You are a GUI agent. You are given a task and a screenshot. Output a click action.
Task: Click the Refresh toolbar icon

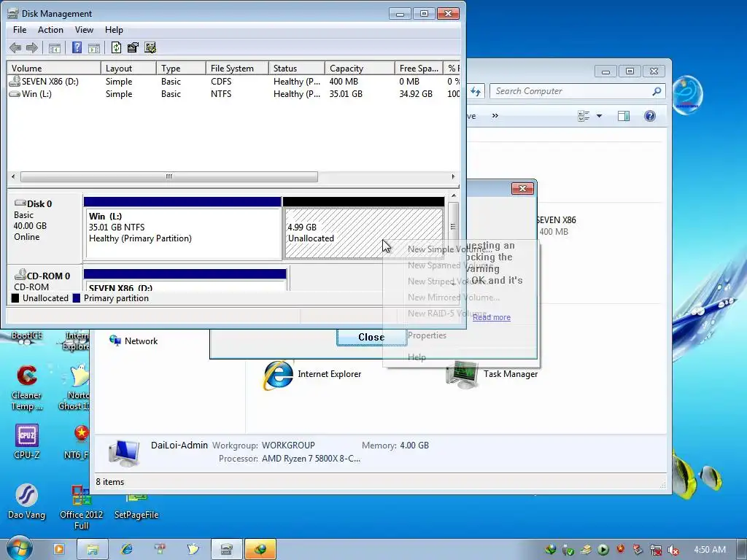click(x=116, y=47)
